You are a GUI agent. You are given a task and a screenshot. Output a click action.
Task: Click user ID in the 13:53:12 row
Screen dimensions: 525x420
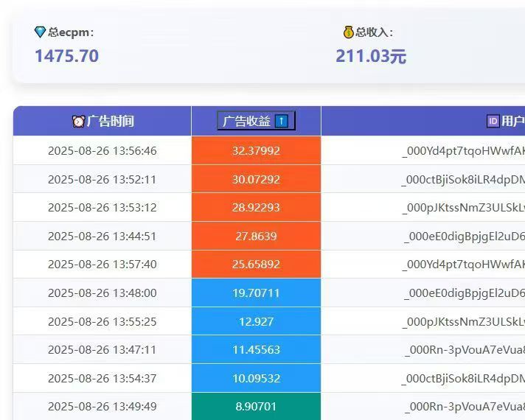[x=463, y=208]
